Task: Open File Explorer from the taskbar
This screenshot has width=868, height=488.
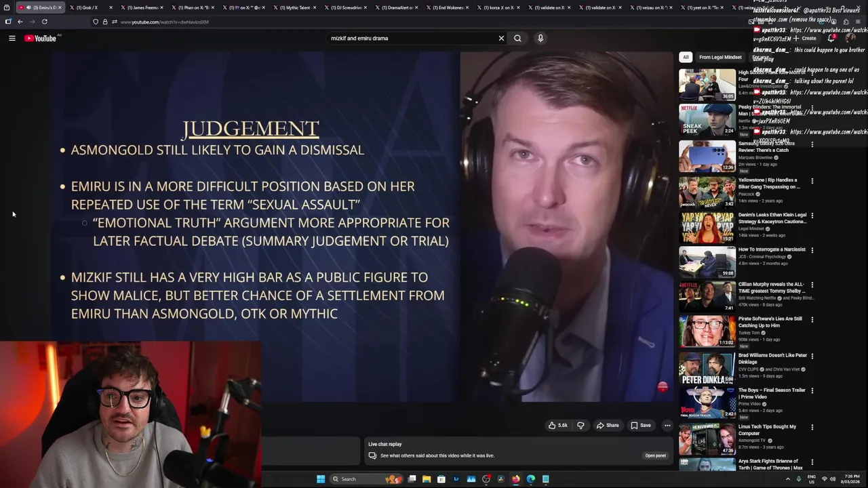Action: [427, 479]
